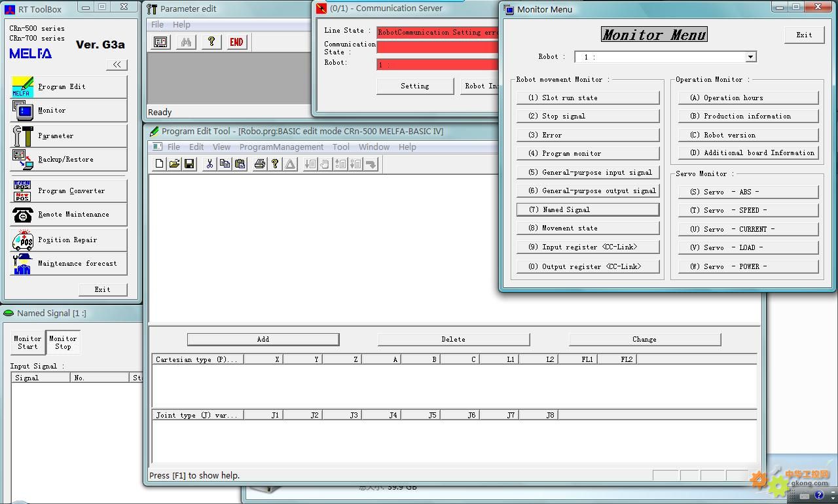Click Exit in the Monitor Menu window
This screenshot has height=504, width=838.
(x=804, y=35)
